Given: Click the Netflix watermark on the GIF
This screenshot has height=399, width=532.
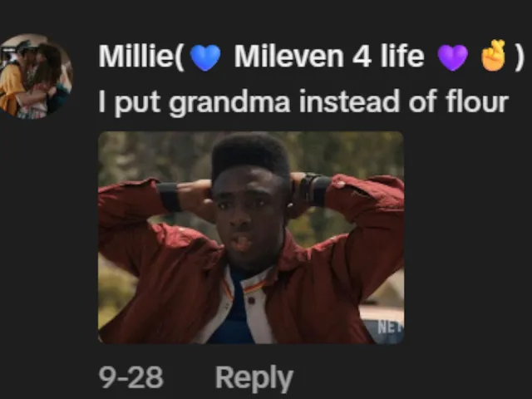Looking at the screenshot, I should [391, 327].
